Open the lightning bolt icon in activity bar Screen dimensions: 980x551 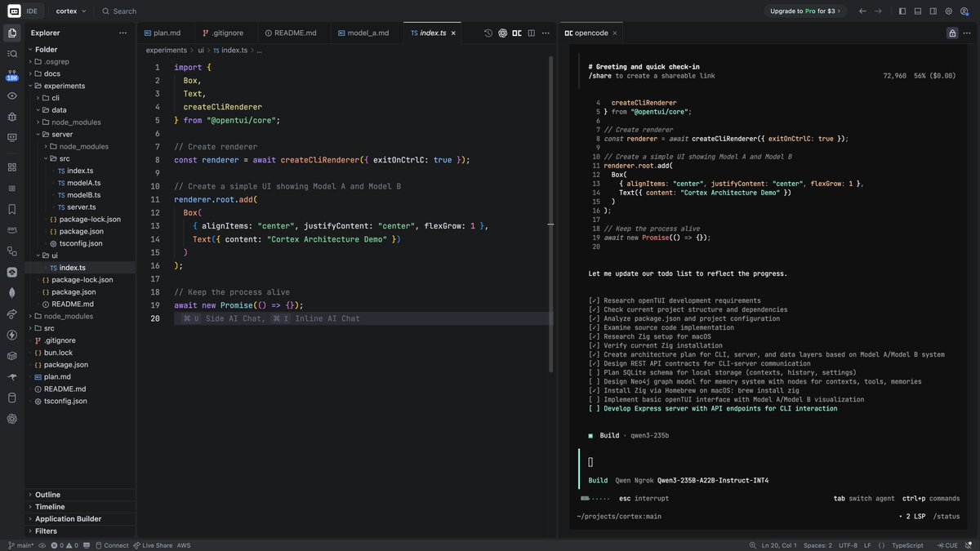point(11,335)
